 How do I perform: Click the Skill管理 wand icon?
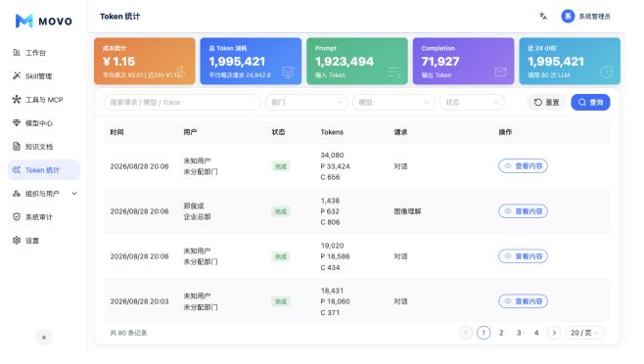pos(17,76)
